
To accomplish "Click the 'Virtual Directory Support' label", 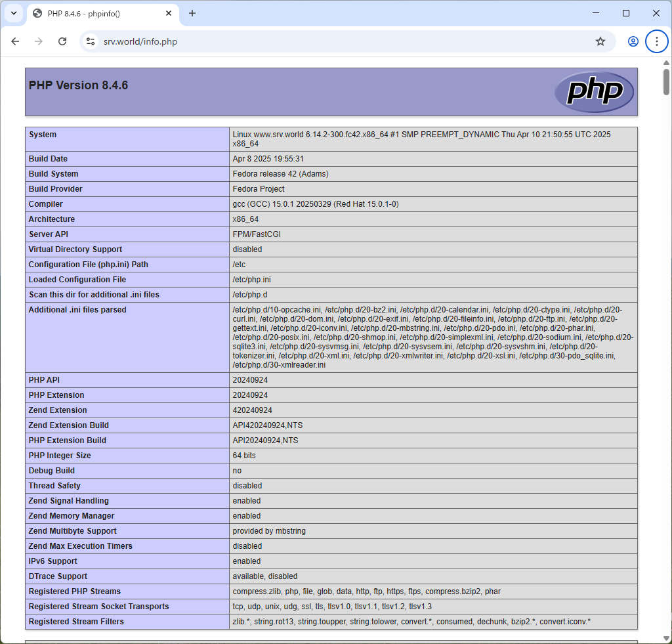I will click(75, 249).
